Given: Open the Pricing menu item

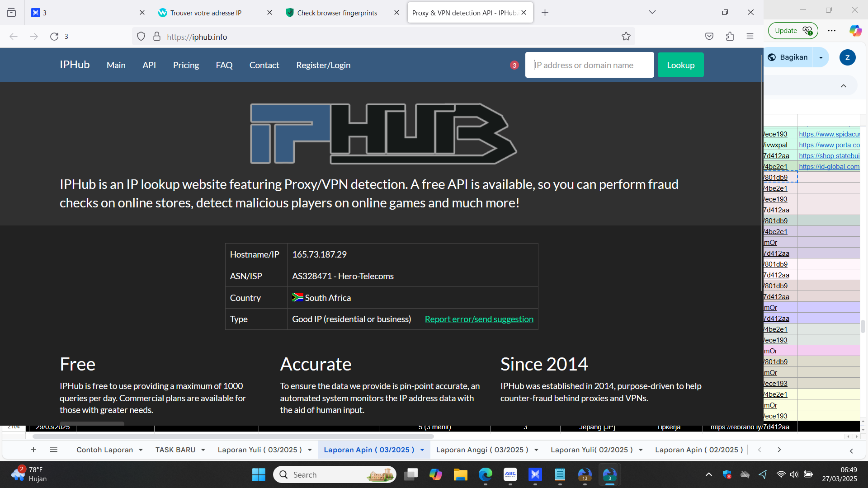Looking at the screenshot, I should (186, 65).
